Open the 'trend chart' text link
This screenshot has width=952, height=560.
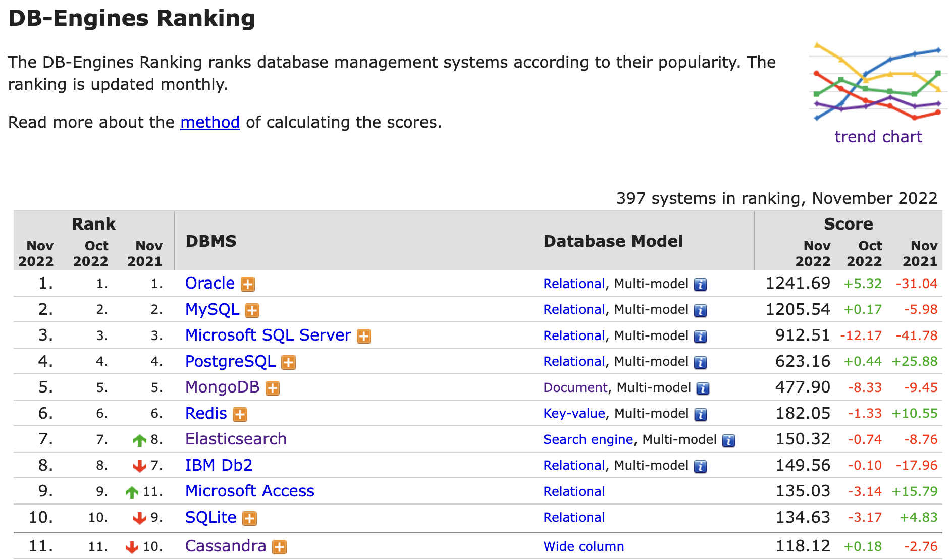click(878, 137)
